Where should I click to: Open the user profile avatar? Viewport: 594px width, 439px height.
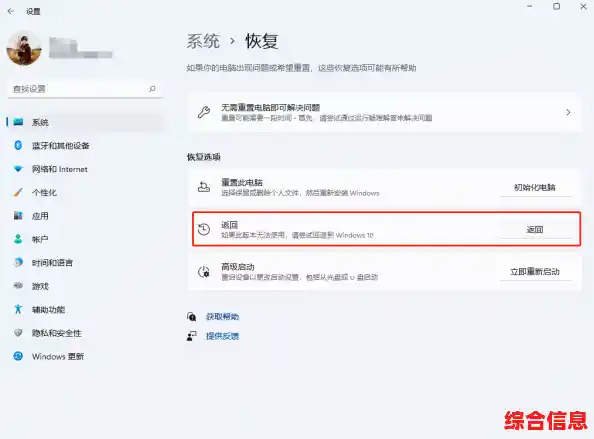[23, 48]
